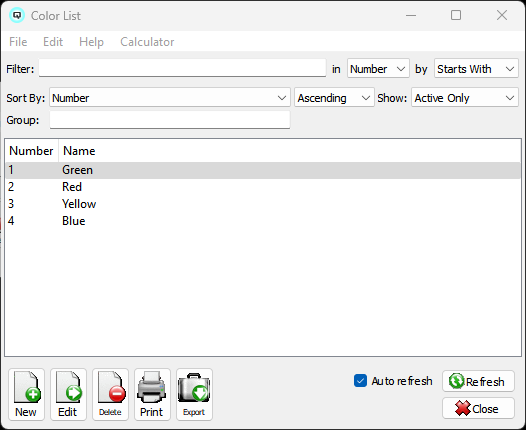The image size is (526, 430).
Task: Expand the 'Starts With' match dropdown
Action: pos(476,68)
